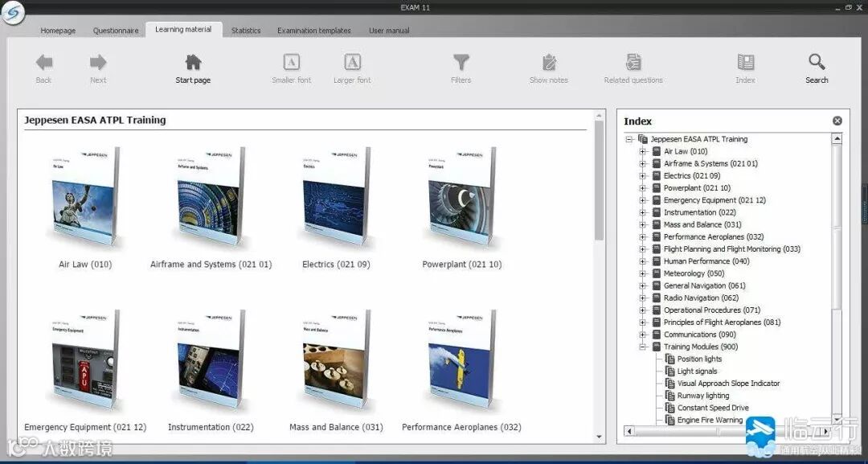Click the main content vertical scrollbar thumb
The image size is (868, 464).
coord(599,180)
